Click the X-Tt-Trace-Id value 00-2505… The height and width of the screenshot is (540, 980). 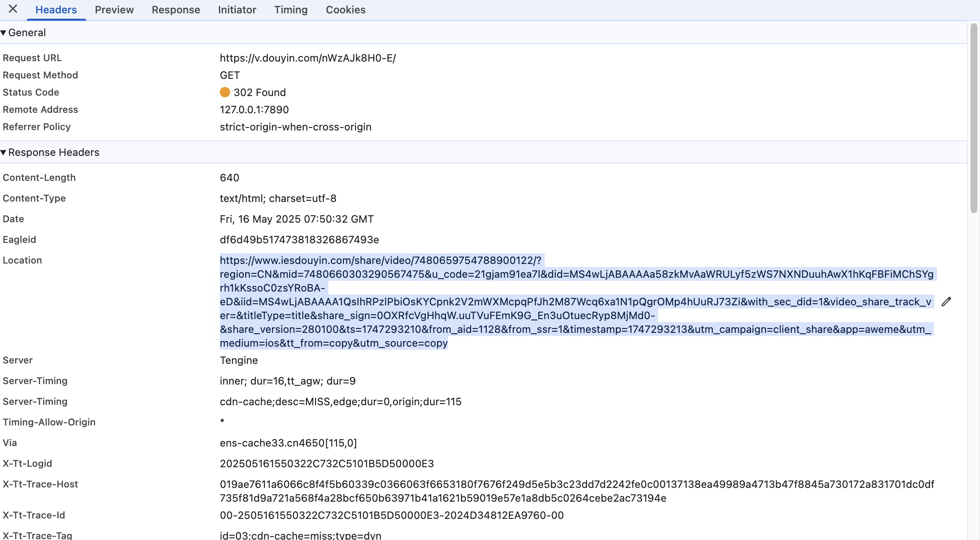(392, 515)
